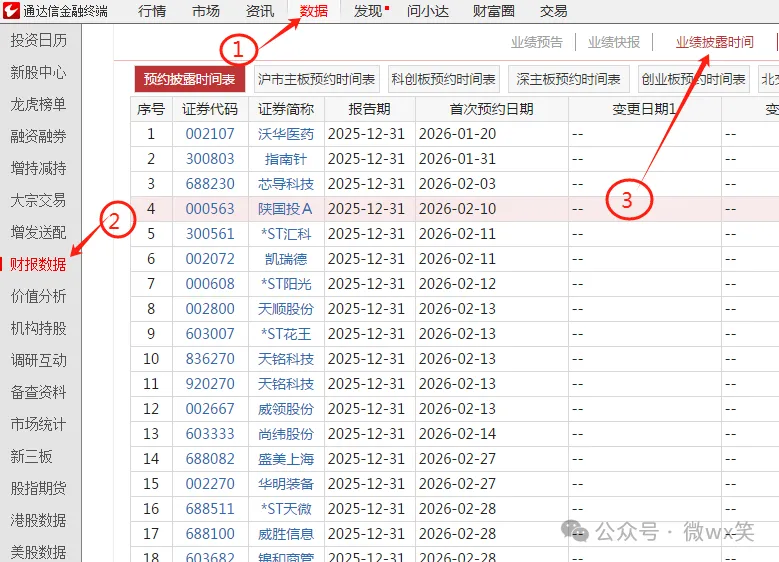Open the 行情 menu tab

(152, 11)
